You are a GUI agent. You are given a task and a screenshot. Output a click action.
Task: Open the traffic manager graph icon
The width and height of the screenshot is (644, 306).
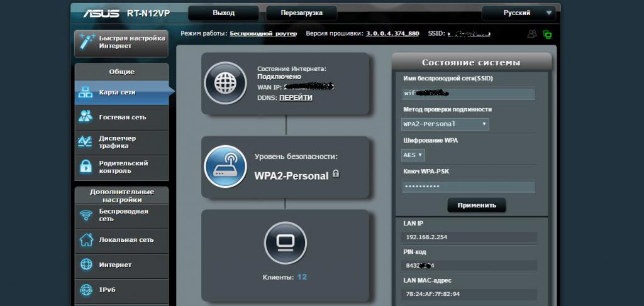point(85,142)
